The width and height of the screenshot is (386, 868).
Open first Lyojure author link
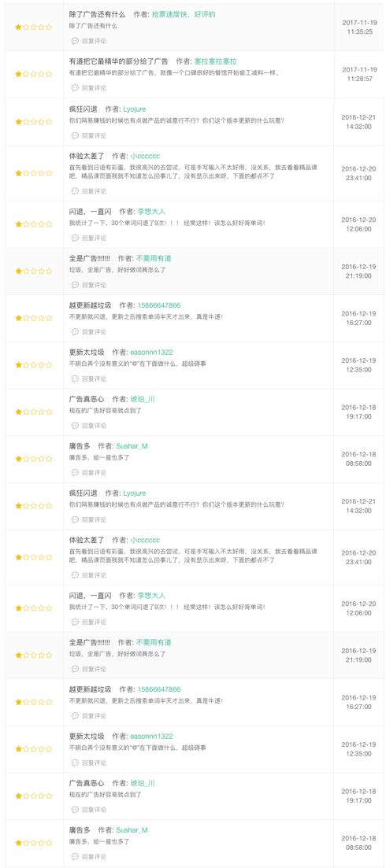135,109
